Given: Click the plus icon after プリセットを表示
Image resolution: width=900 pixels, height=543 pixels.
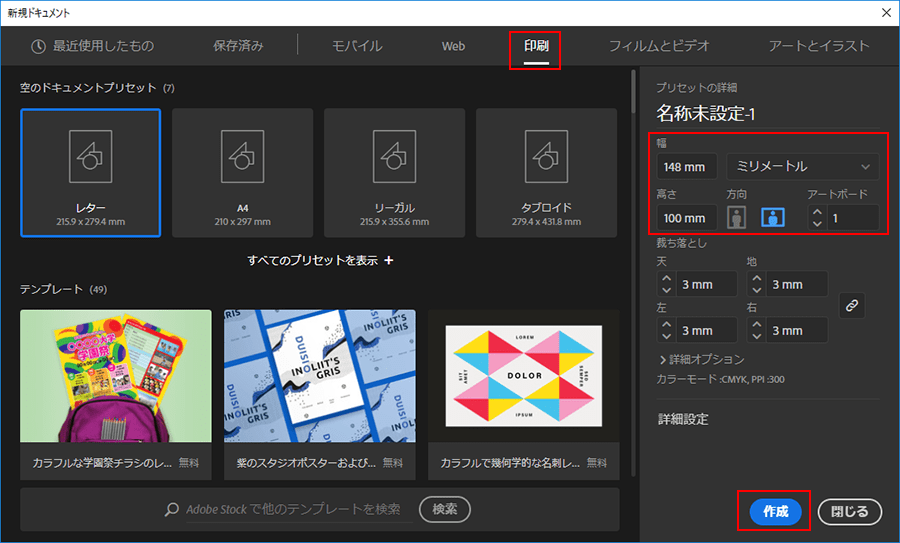Looking at the screenshot, I should click(x=389, y=261).
